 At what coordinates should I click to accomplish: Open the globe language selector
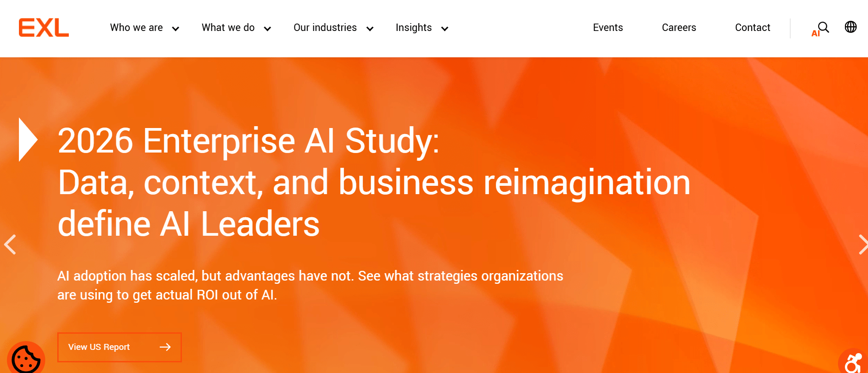(850, 27)
